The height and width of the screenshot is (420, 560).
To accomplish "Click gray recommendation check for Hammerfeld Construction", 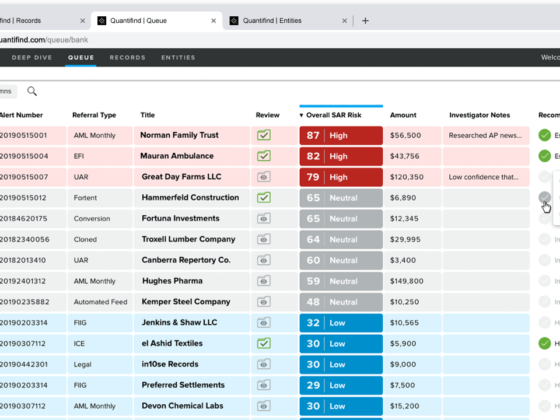I will 545,197.
